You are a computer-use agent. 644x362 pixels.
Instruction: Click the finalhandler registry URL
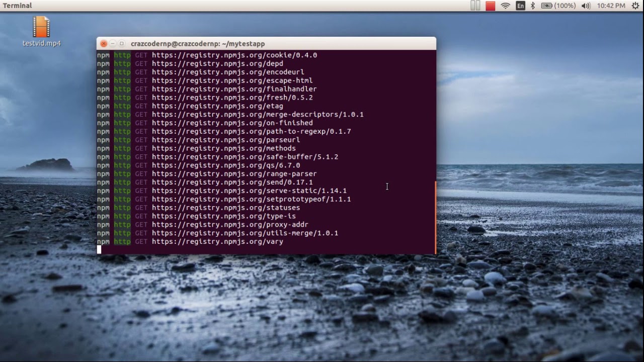tap(234, 89)
